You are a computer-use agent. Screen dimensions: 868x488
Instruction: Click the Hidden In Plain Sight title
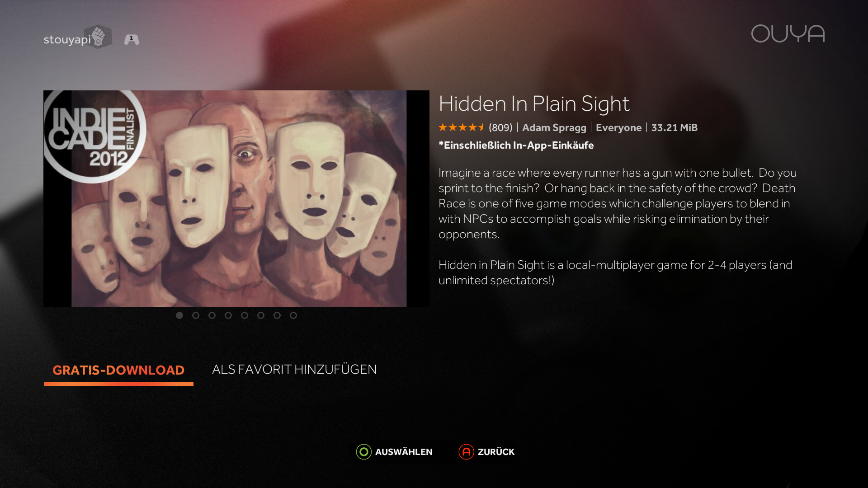coord(534,104)
